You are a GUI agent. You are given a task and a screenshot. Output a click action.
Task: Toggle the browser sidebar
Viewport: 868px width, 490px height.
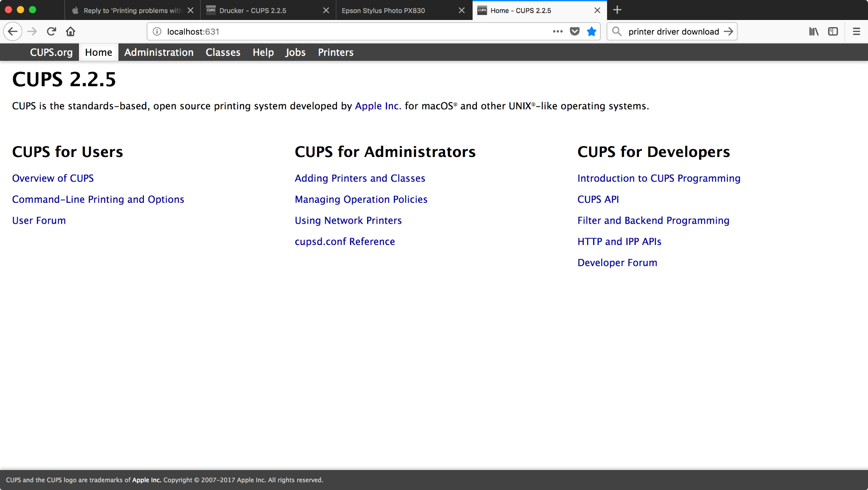tap(833, 31)
